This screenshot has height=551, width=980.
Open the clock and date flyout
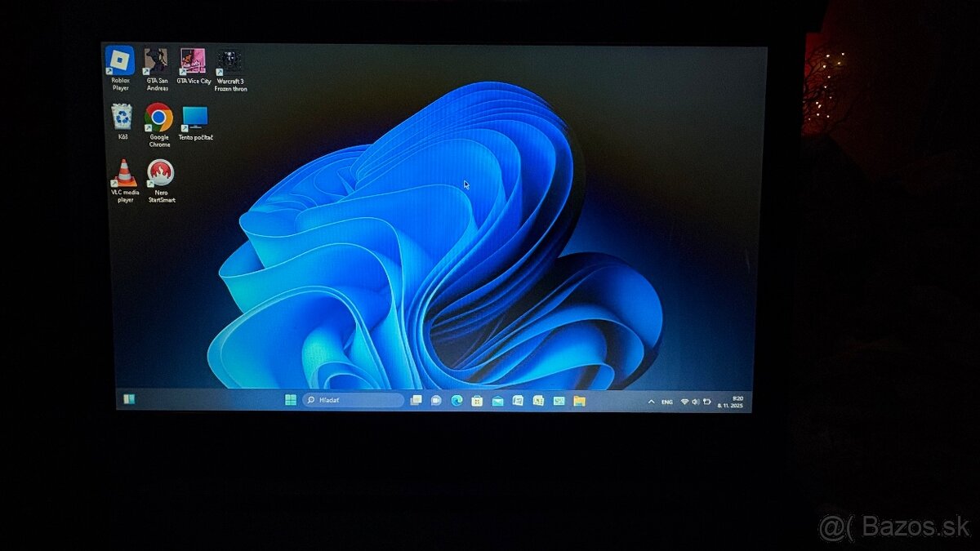pos(731,402)
